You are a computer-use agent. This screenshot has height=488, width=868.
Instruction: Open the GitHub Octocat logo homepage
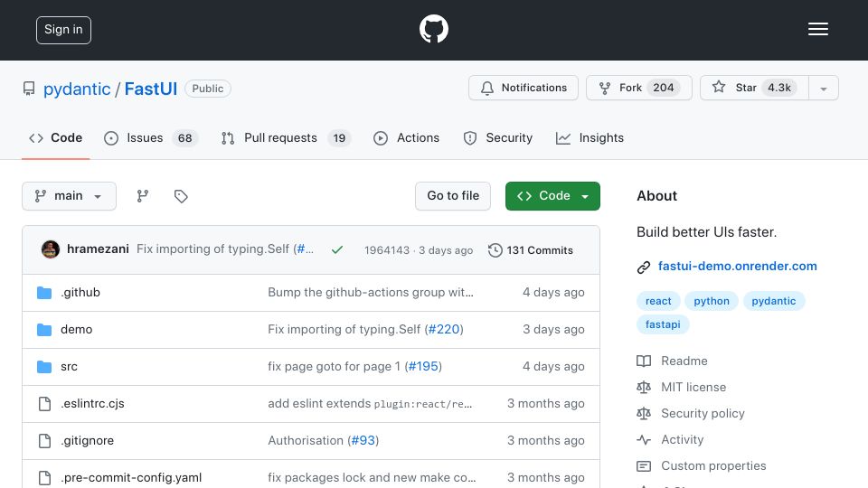click(433, 29)
